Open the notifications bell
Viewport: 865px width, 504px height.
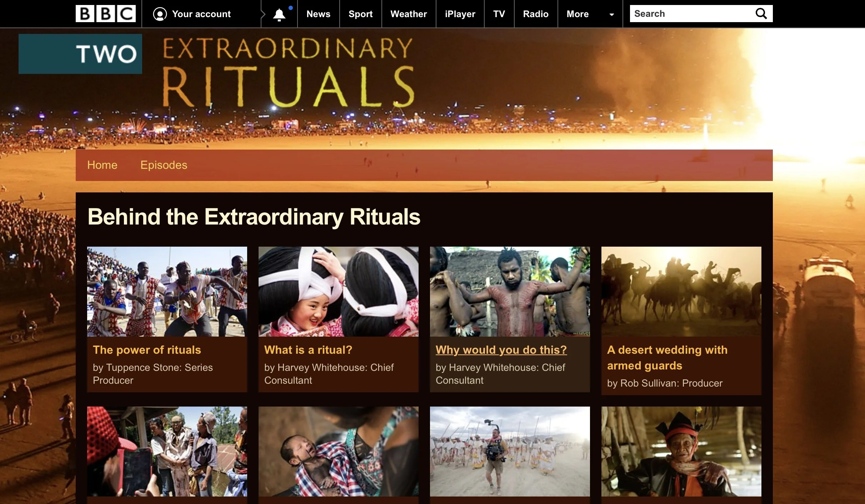(279, 14)
